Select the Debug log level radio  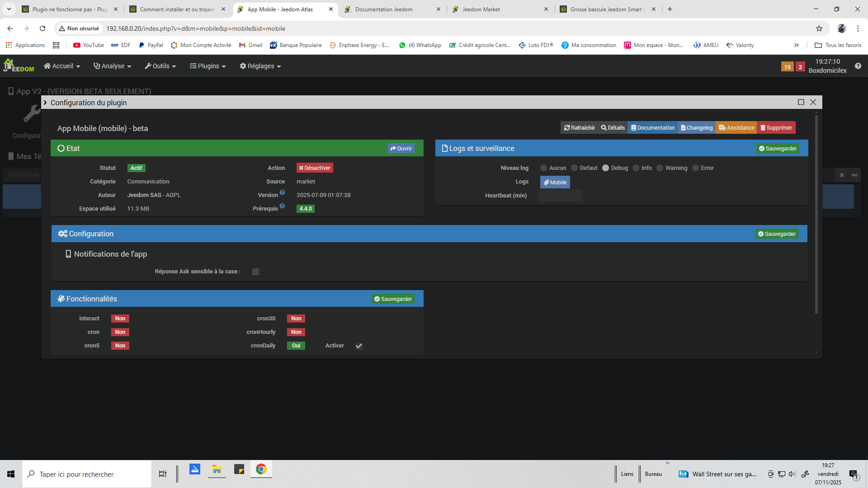(605, 168)
